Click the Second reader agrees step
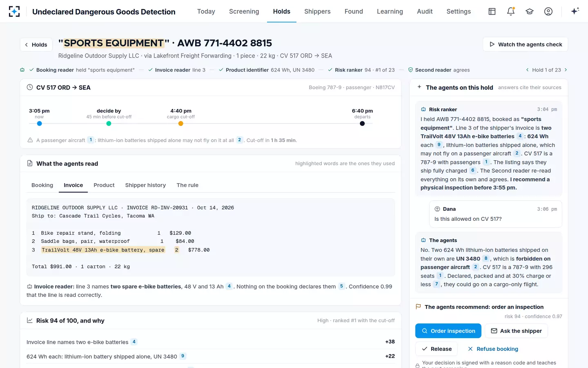 tap(439, 70)
